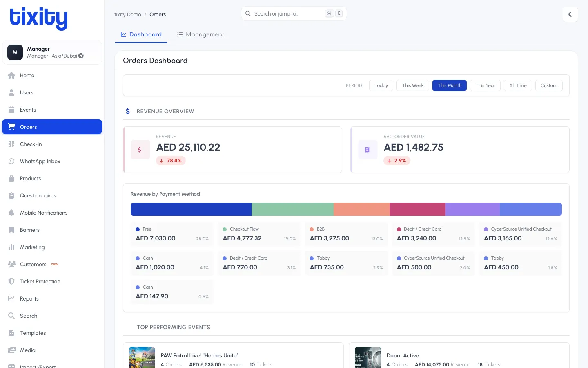Click the AED 25,110.22 revenue value
The width and height of the screenshot is (588, 368).
188,147
